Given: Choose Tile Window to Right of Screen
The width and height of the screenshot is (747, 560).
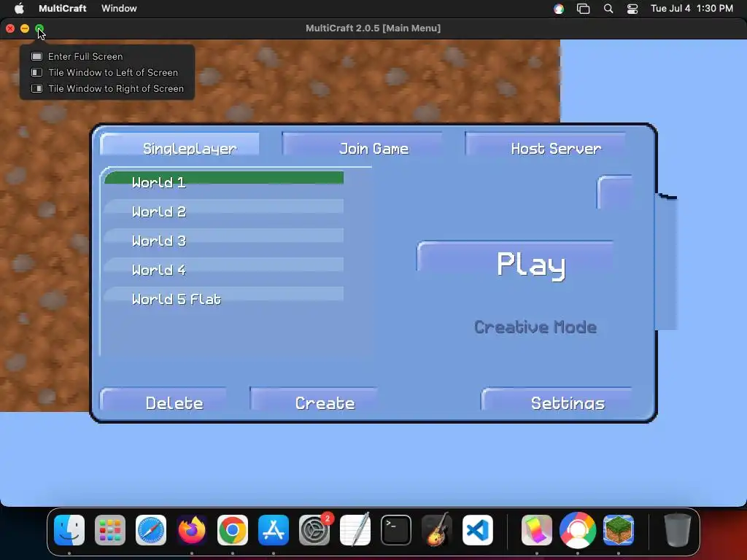Looking at the screenshot, I should click(107, 88).
